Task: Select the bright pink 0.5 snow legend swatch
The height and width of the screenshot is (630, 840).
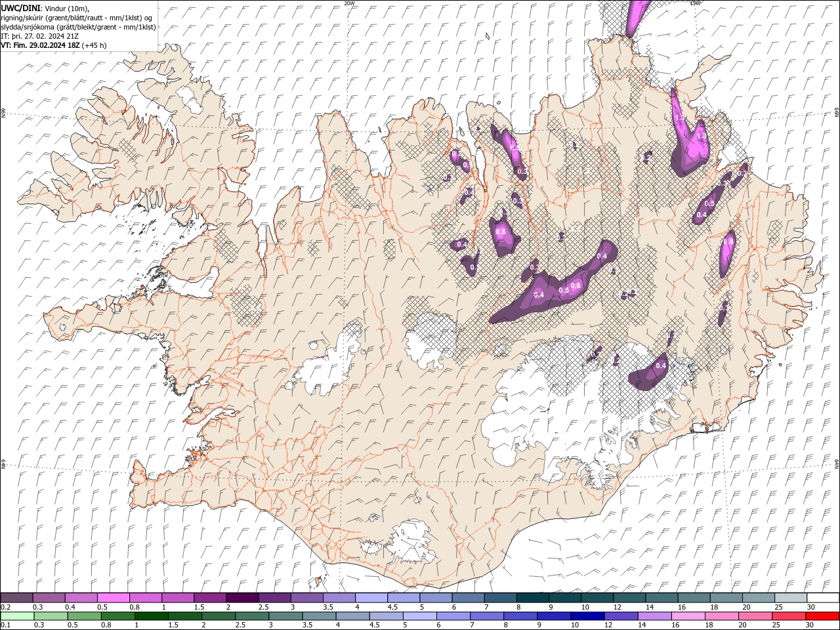Action: (x=114, y=598)
